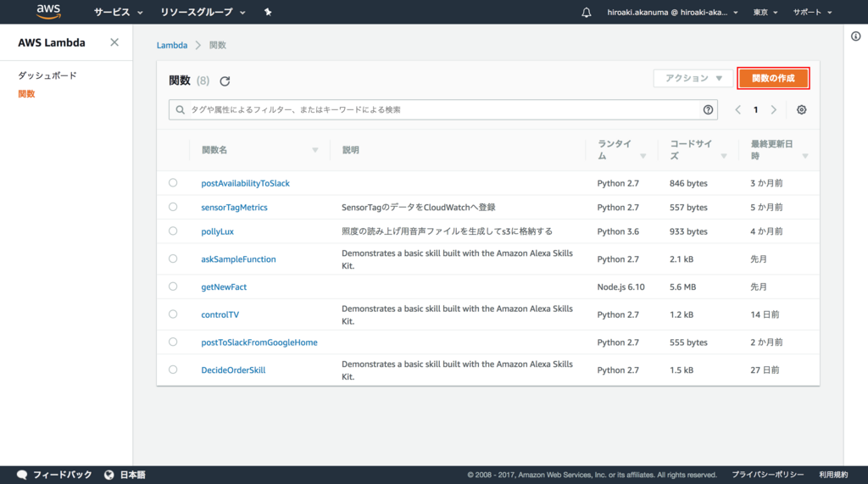Viewport: 868px width, 484px height.
Task: Click the 5.6 MB code size cell
Action: tap(682, 287)
